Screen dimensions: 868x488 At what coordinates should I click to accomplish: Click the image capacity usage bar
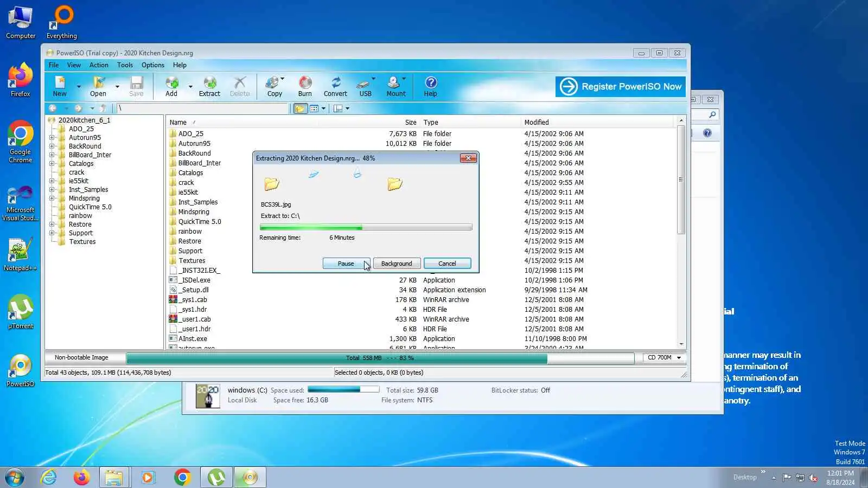click(380, 358)
